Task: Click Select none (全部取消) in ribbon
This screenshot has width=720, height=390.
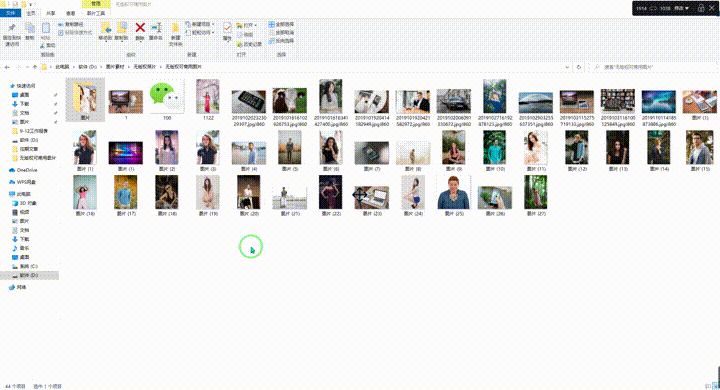Action: tap(281, 33)
